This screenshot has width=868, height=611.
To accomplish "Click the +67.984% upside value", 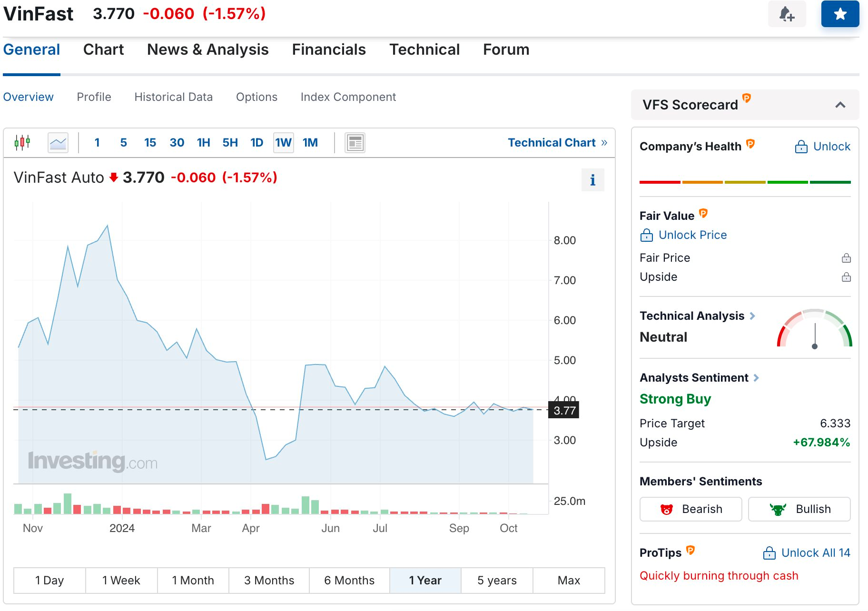I will 821,443.
